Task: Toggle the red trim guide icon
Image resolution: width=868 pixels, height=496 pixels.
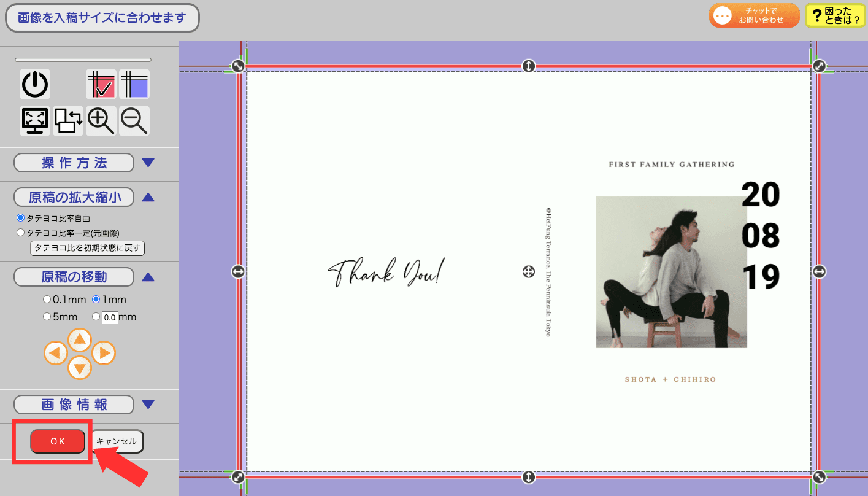Action: pos(101,85)
